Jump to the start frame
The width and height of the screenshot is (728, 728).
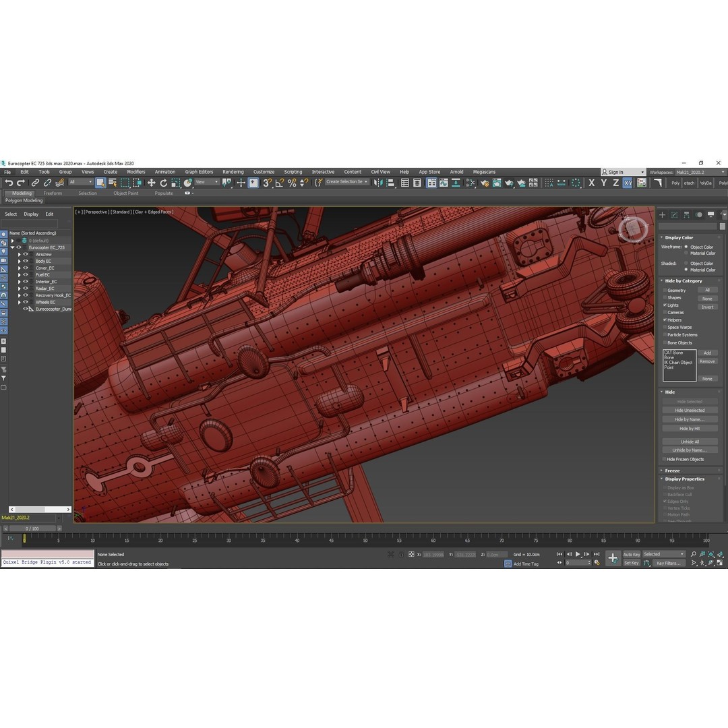(559, 554)
